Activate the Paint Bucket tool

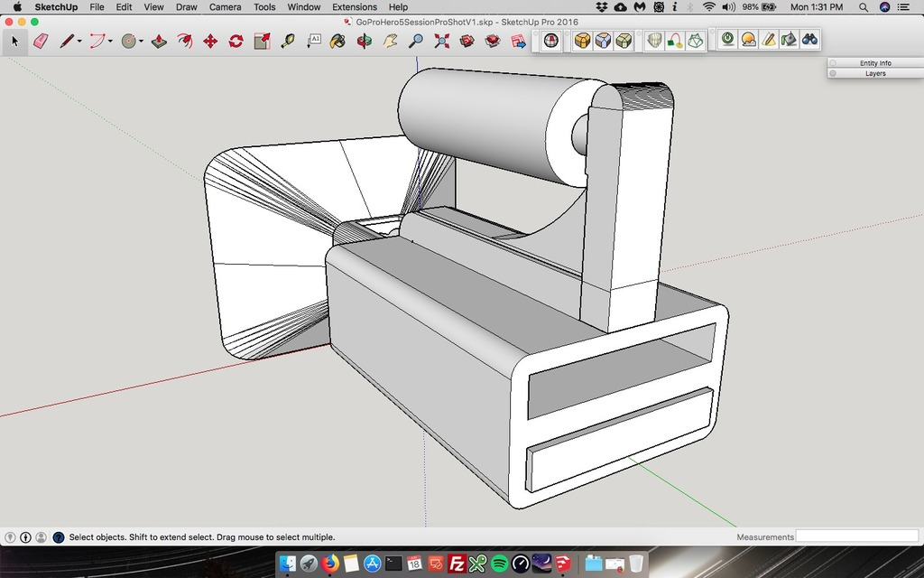pyautogui.click(x=337, y=41)
